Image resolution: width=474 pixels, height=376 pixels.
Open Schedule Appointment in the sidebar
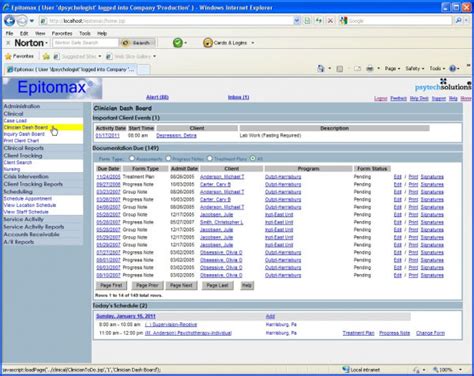coord(28,199)
